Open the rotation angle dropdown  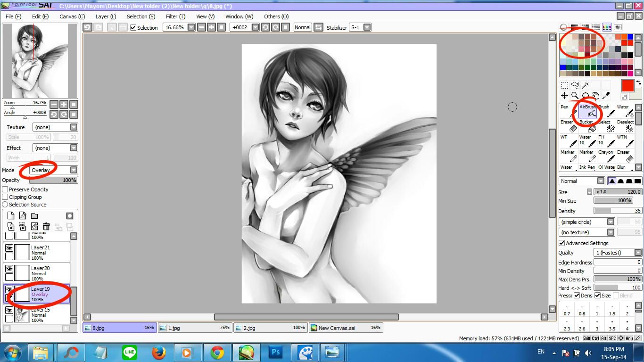tap(255, 27)
